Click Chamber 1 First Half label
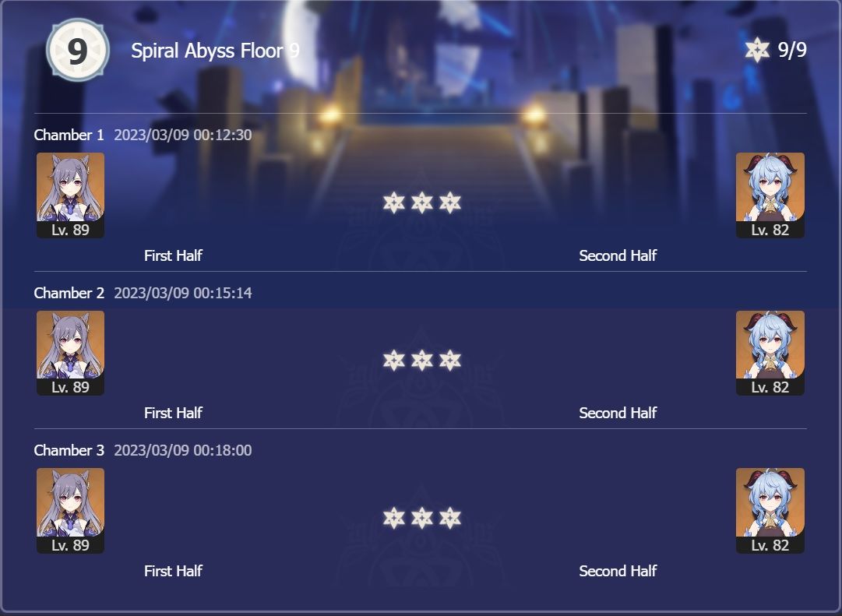The image size is (842, 616). coord(173,255)
